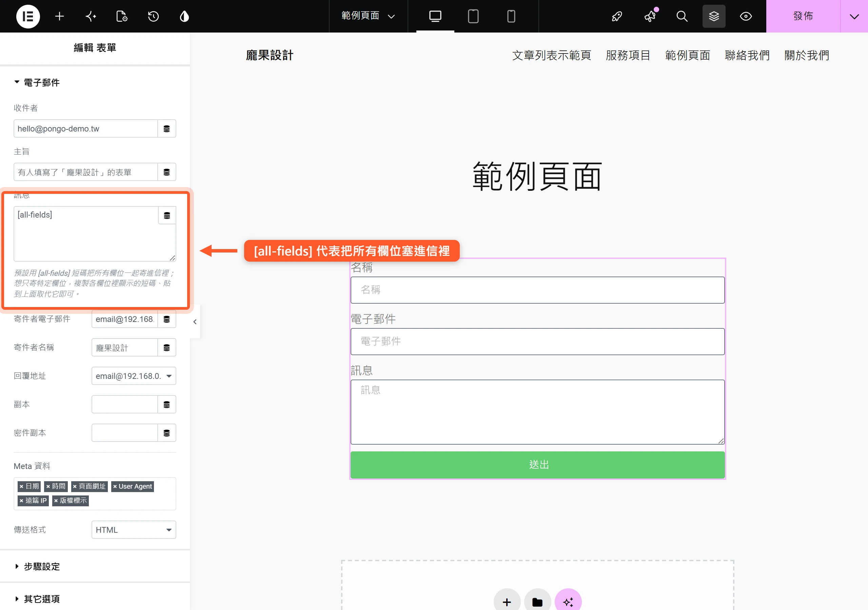868x610 pixels.
Task: Preview changes with the eye icon
Action: pyautogui.click(x=746, y=16)
